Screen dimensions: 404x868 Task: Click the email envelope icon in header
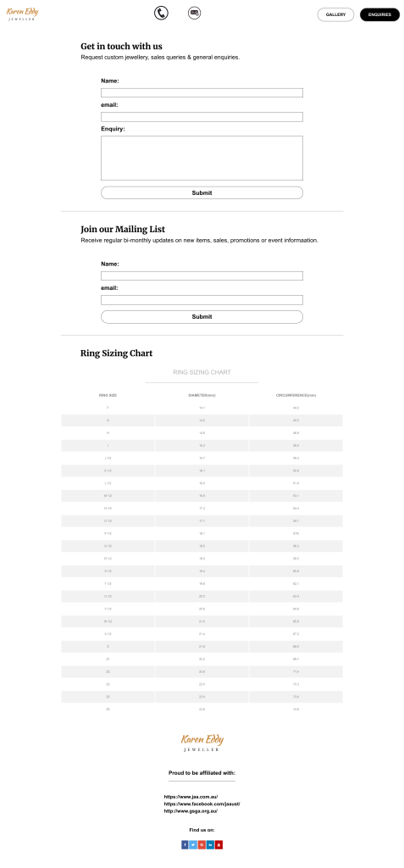coord(194,13)
